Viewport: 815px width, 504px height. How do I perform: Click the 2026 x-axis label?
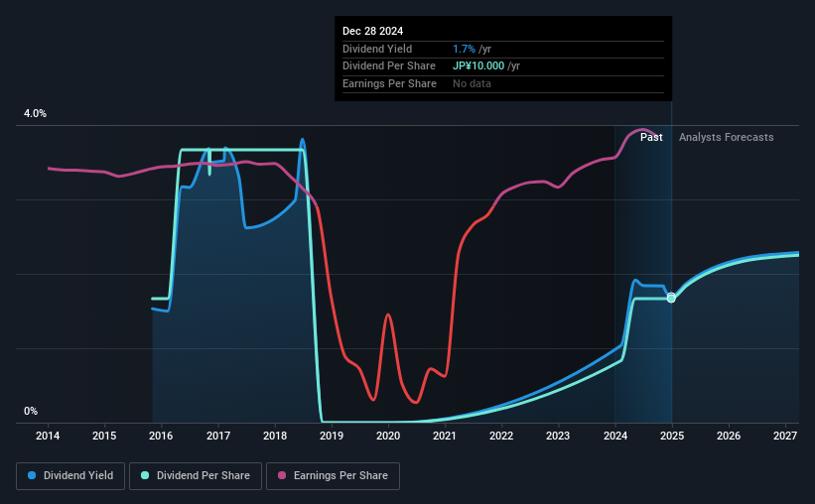point(729,436)
